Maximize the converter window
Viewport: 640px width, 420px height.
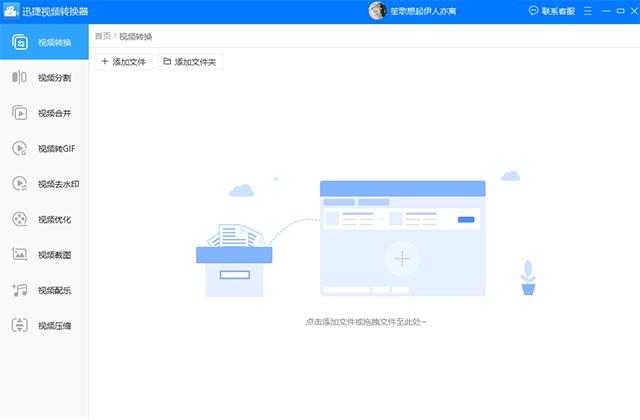pos(620,11)
